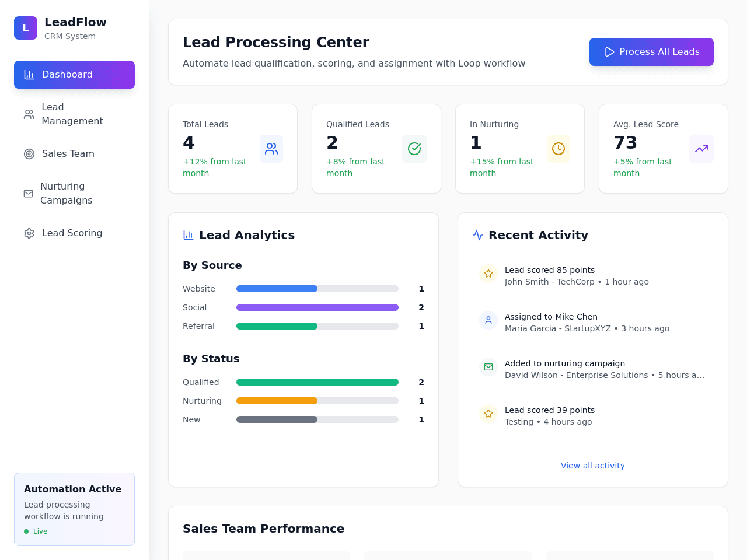
Task: Click the Sales Team target icon
Action: coord(29,154)
